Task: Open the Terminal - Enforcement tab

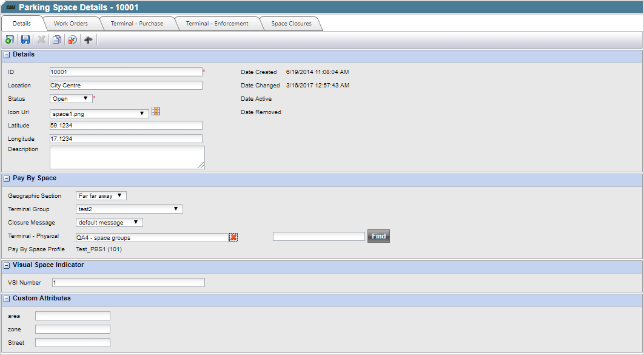Action: point(217,24)
